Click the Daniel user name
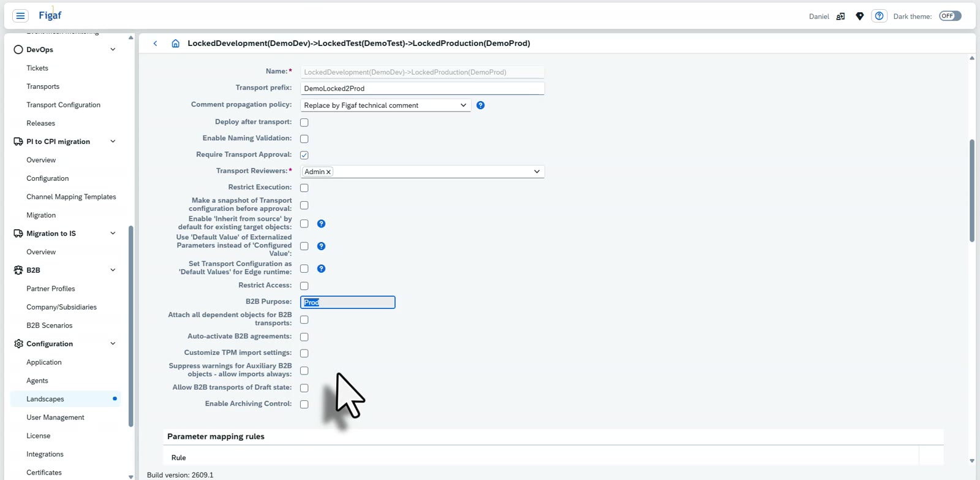The width and height of the screenshot is (980, 480). tap(819, 17)
